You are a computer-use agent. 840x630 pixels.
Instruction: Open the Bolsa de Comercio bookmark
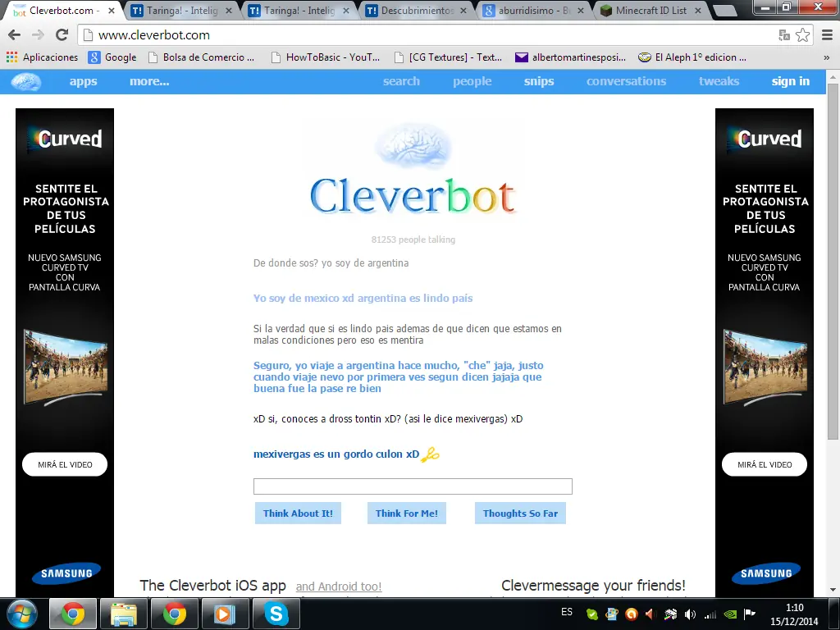(x=202, y=57)
